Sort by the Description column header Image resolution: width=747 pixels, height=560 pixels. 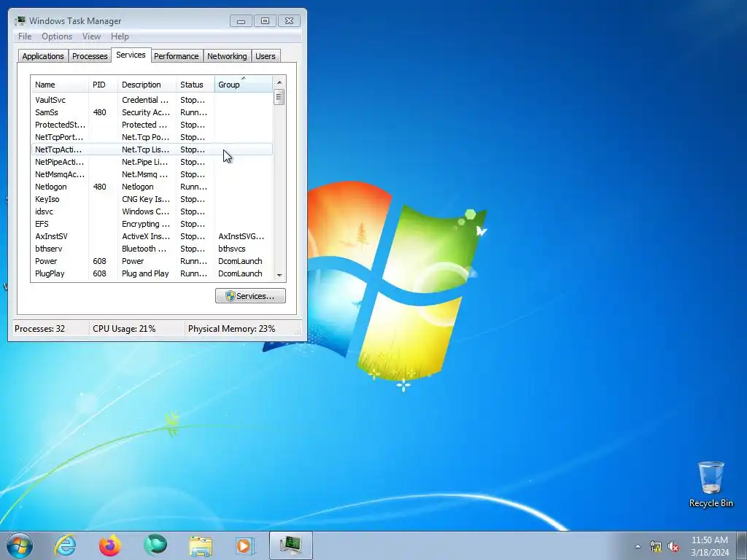coord(147,85)
